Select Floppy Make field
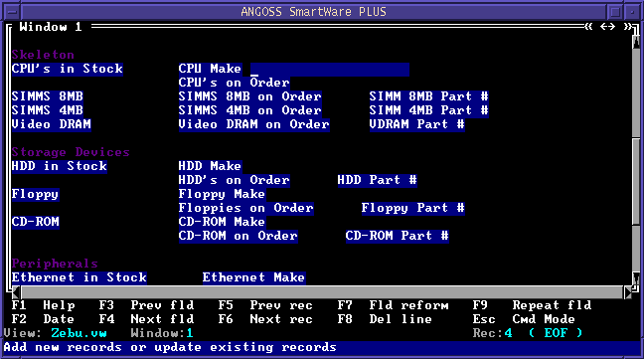The image size is (644, 359). tap(223, 194)
